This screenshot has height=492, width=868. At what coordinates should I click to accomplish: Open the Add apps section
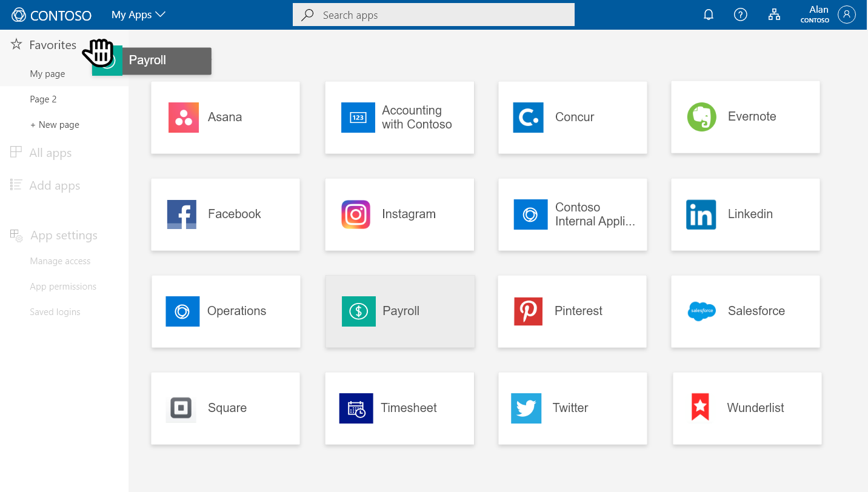(x=55, y=185)
